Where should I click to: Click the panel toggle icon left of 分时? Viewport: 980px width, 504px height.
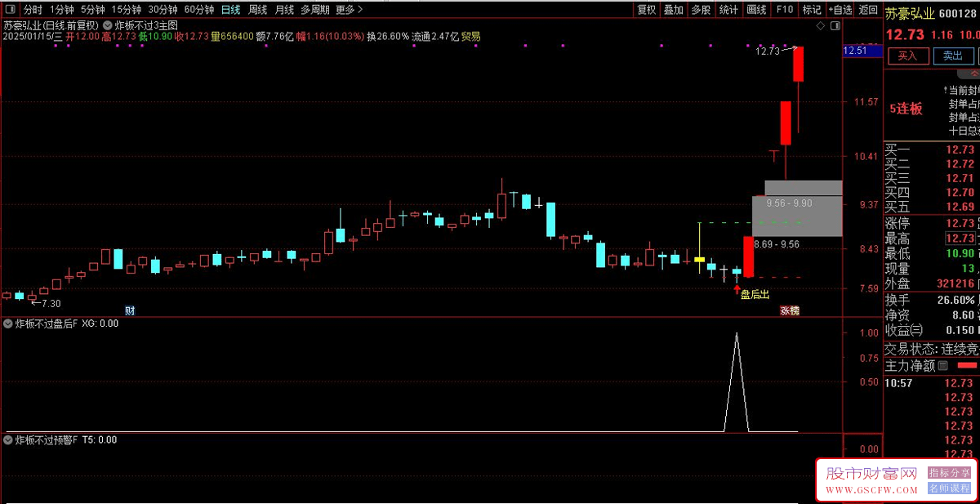pos(11,10)
